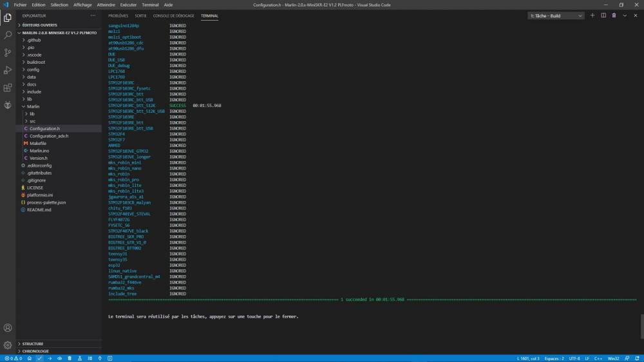Open Configuration.h file in explorer
Viewport: 644px width, 362px height.
pyautogui.click(x=59, y=129)
